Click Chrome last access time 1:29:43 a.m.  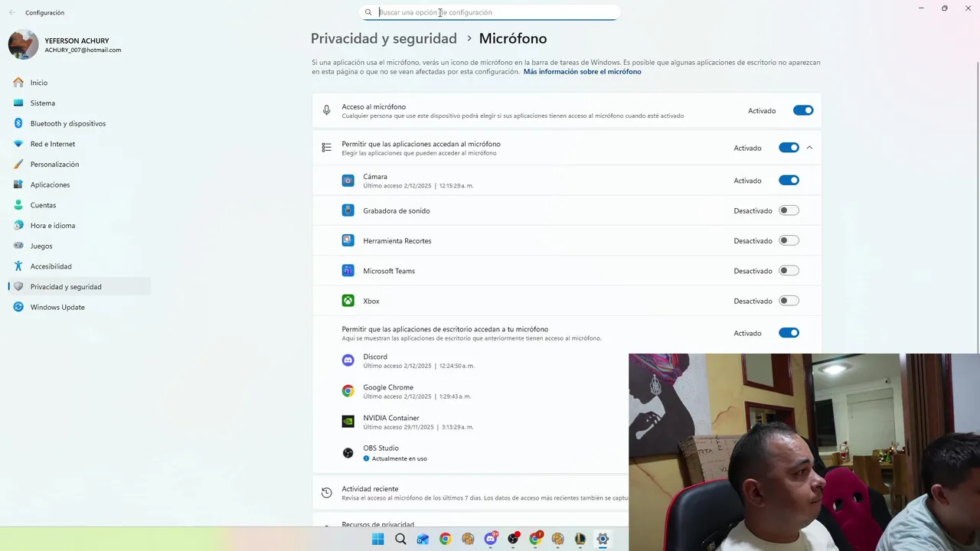(455, 396)
